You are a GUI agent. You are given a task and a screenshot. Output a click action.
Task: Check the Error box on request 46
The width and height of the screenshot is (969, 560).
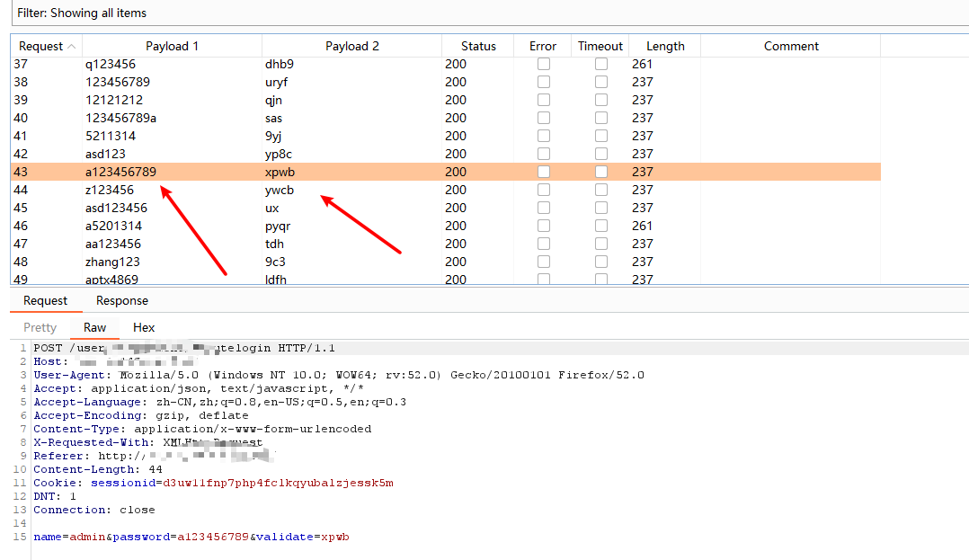point(543,226)
